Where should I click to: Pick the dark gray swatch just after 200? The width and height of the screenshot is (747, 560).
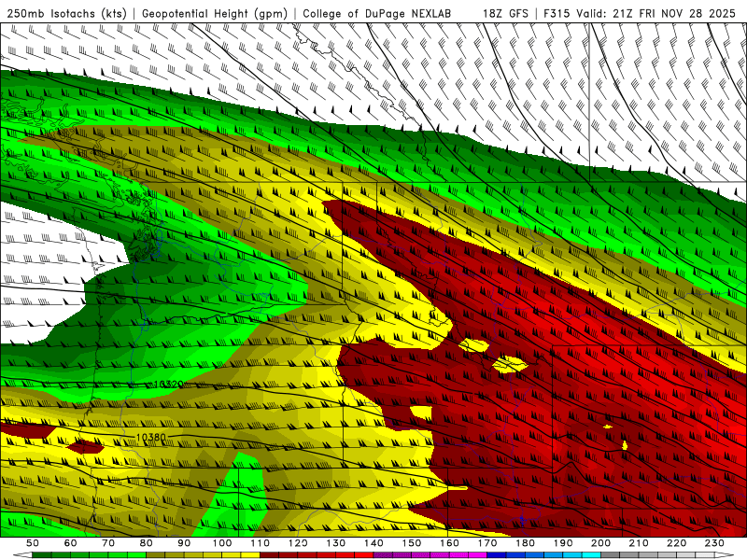click(611, 555)
